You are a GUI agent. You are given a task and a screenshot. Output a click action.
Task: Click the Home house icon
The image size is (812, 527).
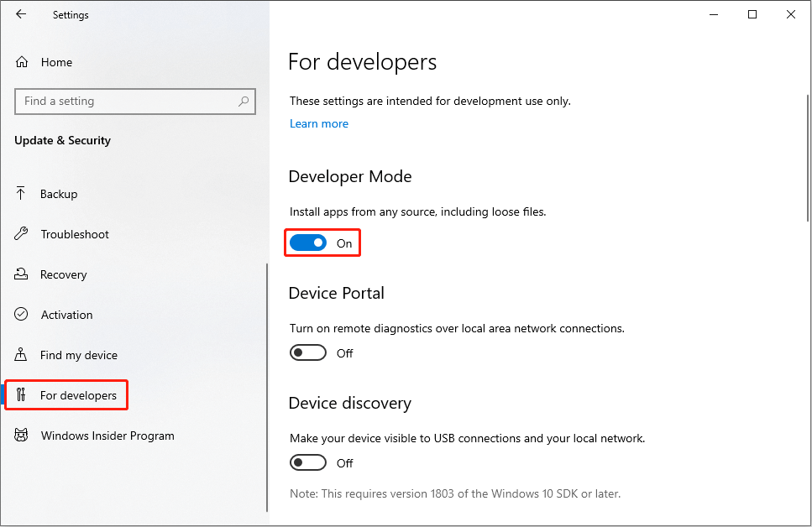click(21, 61)
